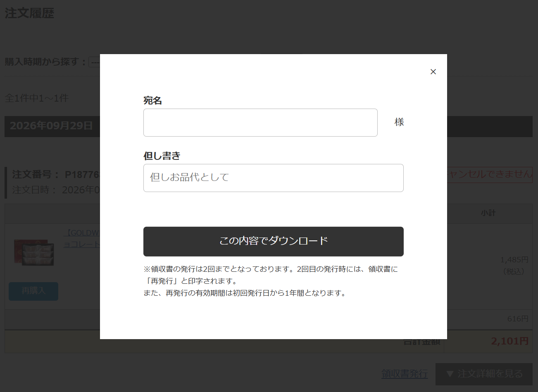538x392 pixels.
Task: Click the 2,101円 total amount text
Action: tap(510, 341)
